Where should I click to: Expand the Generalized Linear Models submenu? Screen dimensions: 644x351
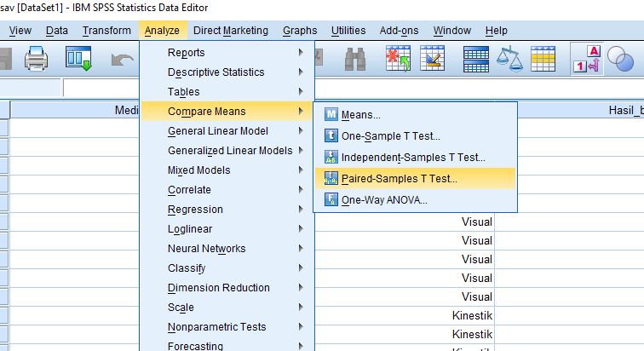[227, 151]
